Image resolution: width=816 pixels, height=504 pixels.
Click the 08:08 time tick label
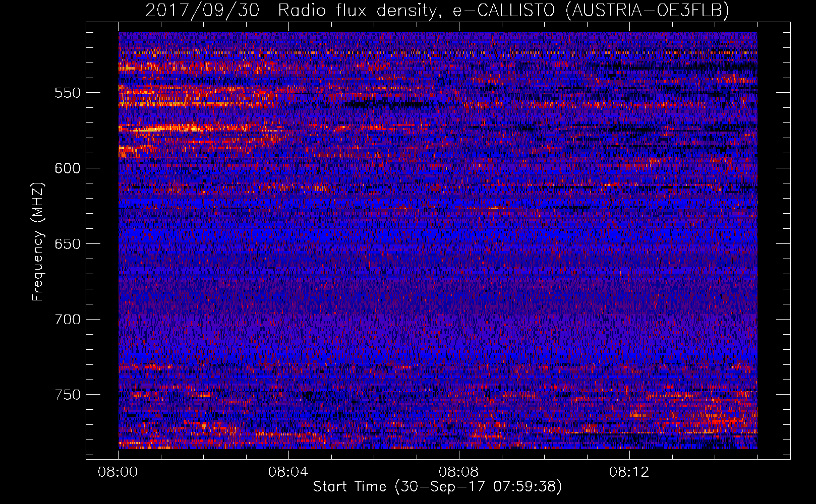click(x=458, y=472)
